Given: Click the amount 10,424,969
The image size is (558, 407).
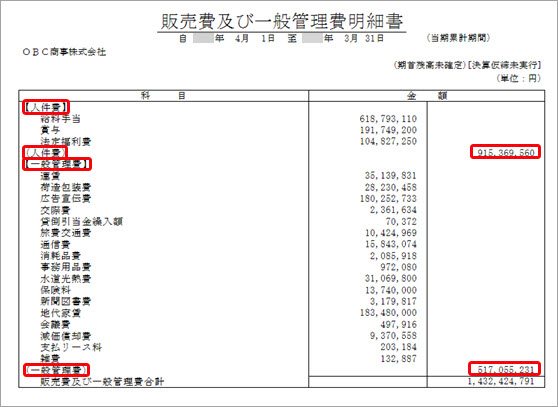Looking at the screenshot, I should (390, 233).
